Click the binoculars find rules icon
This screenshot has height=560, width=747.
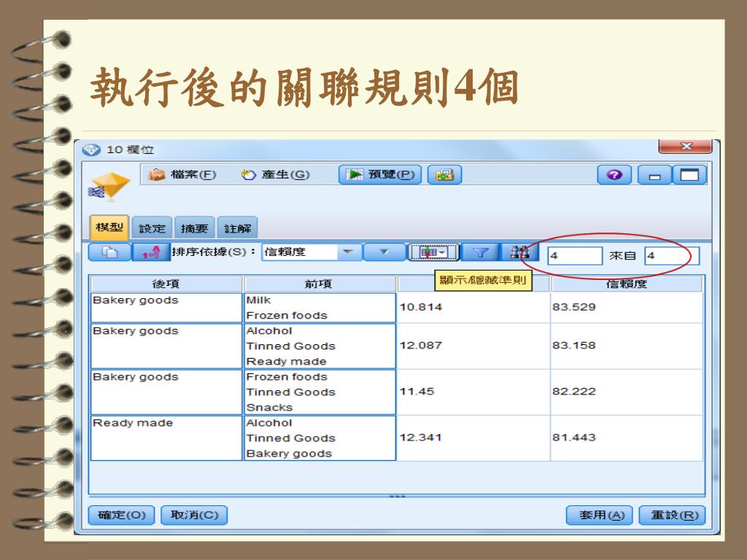519,252
